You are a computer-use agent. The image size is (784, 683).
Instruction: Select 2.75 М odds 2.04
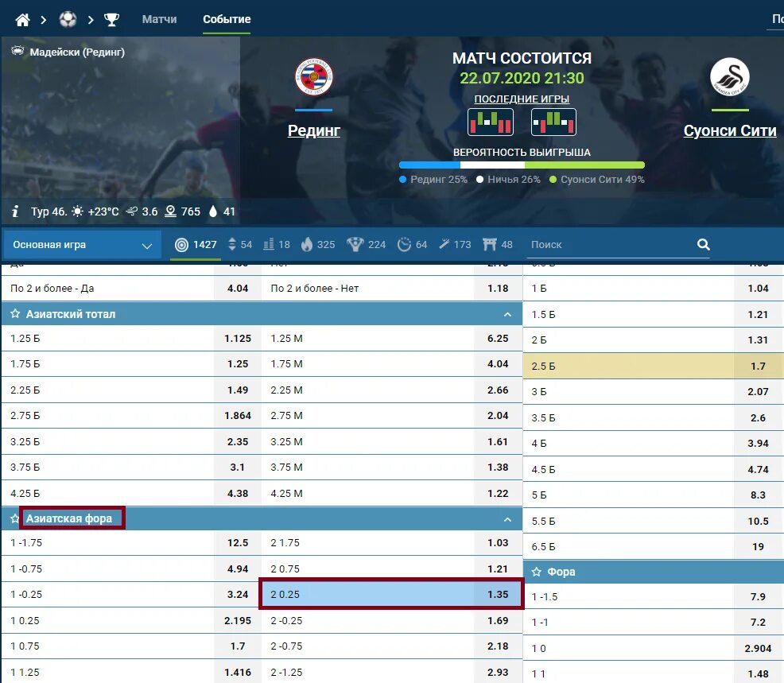pos(392,416)
